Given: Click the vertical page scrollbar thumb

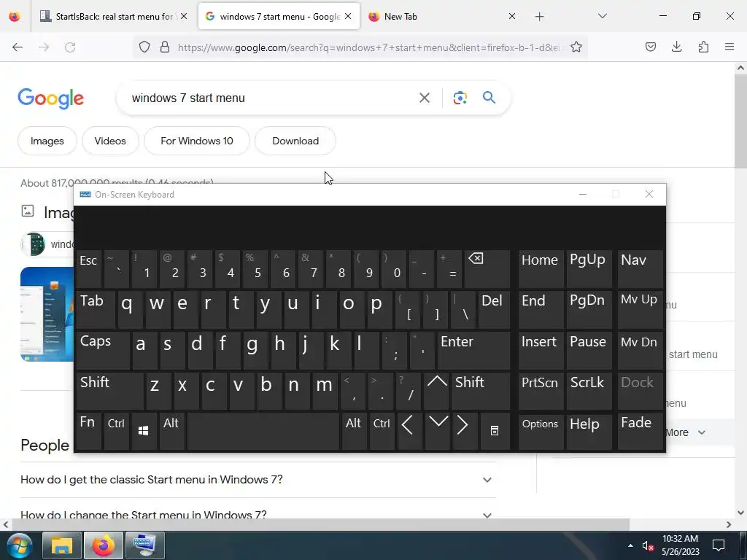Looking at the screenshot, I should click(x=740, y=121).
